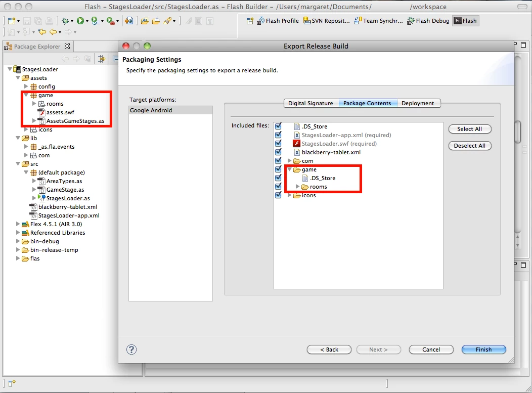Uncheck the rooms folder checkbox
Viewport: 532px width, 393px height.
tap(278, 186)
